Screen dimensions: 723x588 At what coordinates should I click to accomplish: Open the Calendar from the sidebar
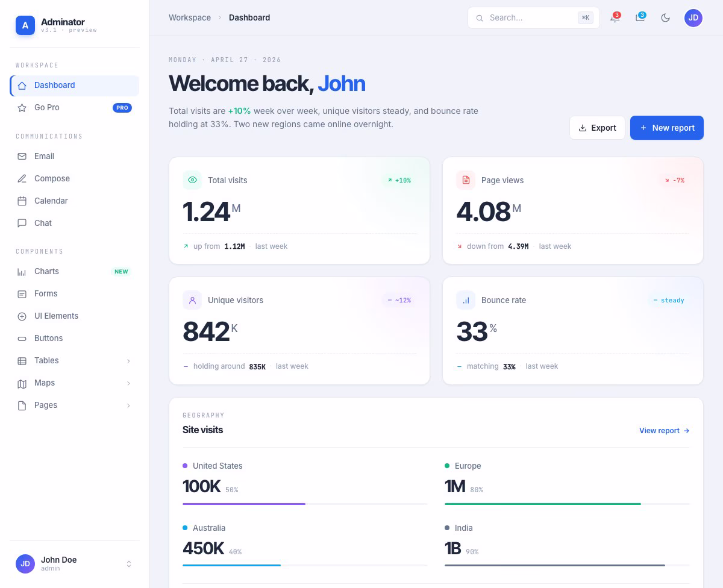51,201
